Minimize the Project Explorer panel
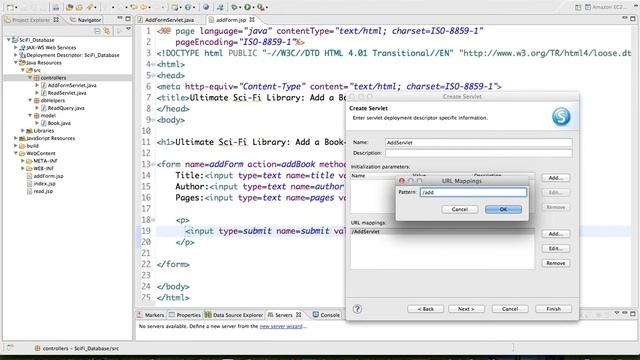Viewport: 640px width, 360px height. (x=120, y=18)
